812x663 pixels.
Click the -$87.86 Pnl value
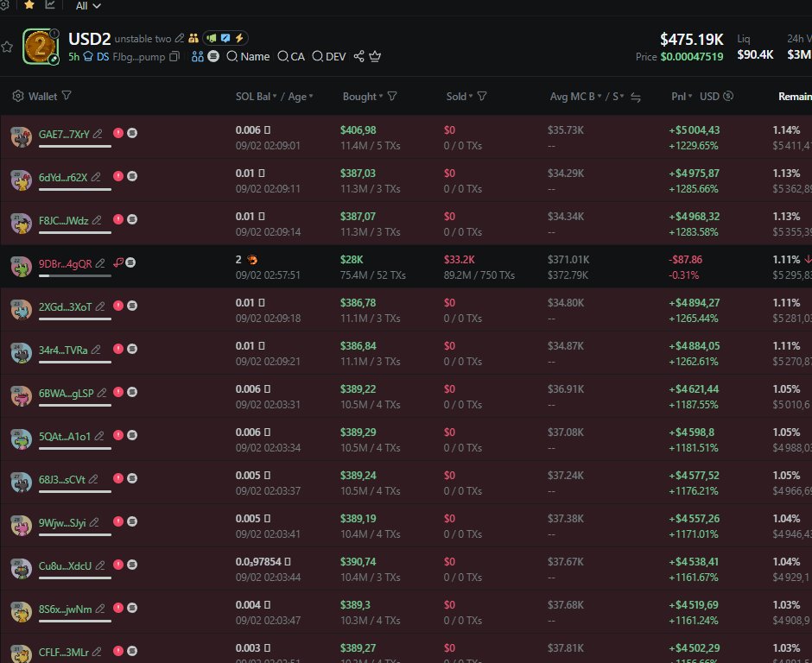(x=685, y=260)
